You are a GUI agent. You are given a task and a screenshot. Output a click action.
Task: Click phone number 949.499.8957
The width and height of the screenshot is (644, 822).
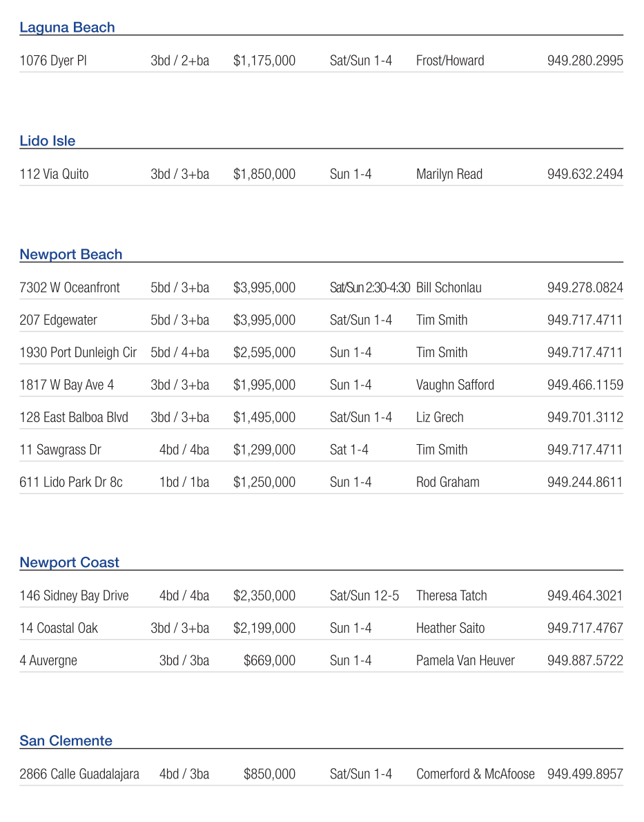585,774
